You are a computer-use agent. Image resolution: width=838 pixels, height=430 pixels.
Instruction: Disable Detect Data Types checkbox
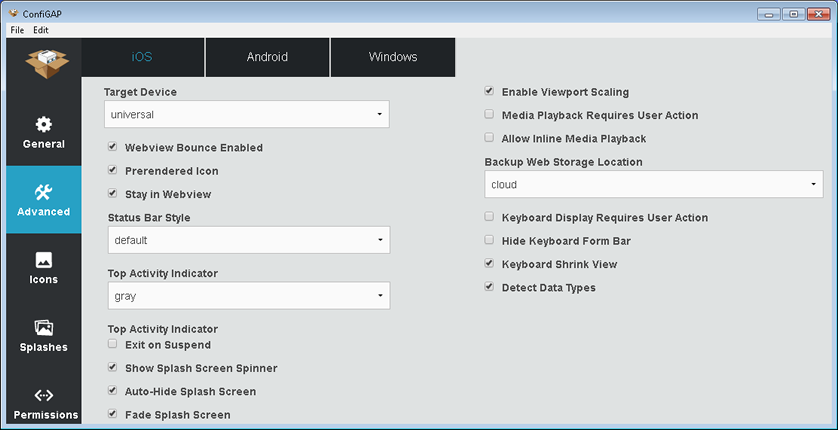point(489,286)
